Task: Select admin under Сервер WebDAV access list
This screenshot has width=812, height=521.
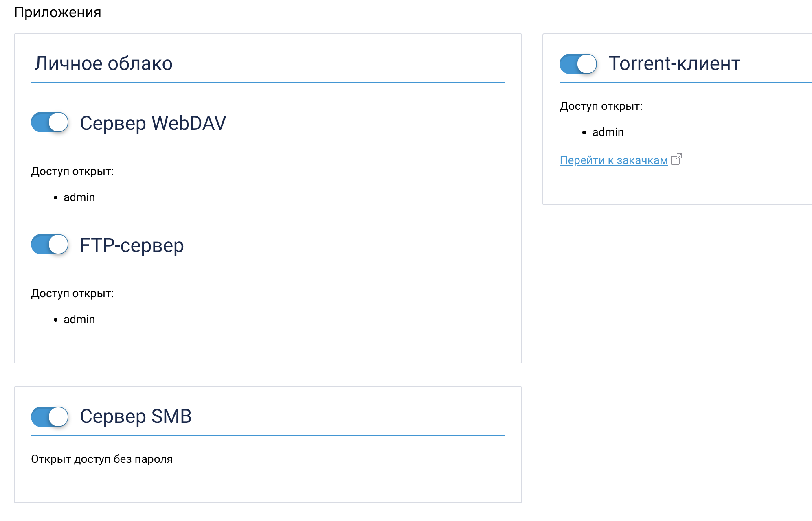Action: point(79,197)
